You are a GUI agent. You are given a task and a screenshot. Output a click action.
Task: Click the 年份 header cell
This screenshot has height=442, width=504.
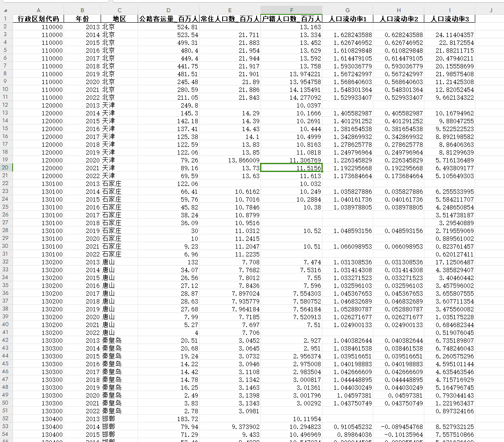(82, 19)
